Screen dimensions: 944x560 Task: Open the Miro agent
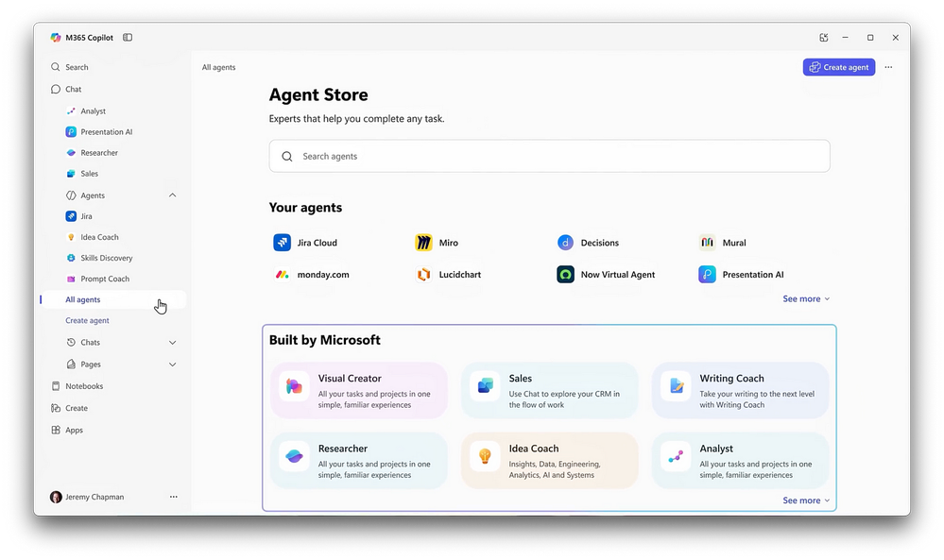coord(437,243)
